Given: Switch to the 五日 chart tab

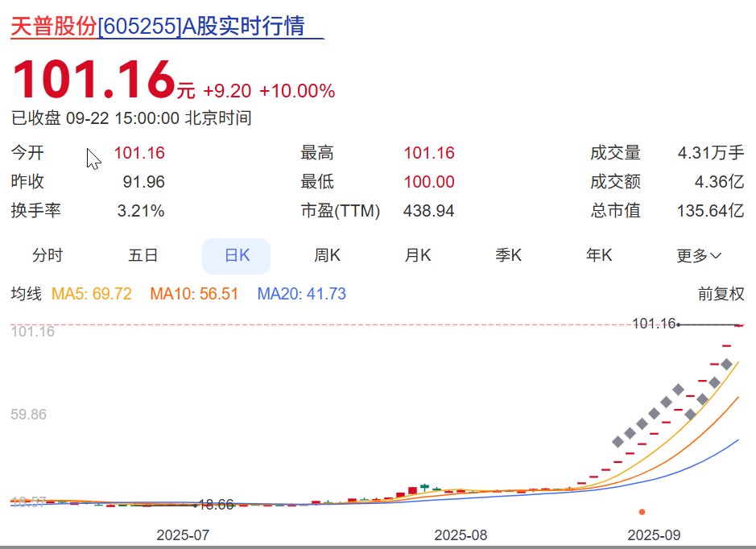Looking at the screenshot, I should coord(143,255).
